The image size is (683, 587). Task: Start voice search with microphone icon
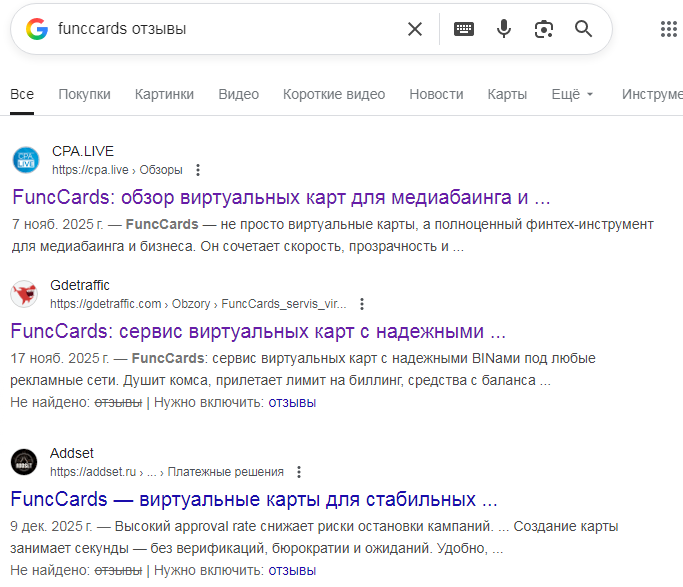[x=504, y=29]
